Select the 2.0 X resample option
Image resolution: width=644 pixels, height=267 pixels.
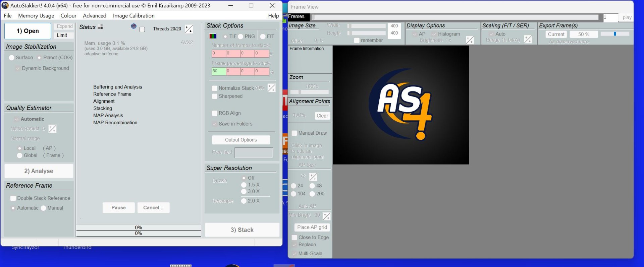[x=244, y=201]
